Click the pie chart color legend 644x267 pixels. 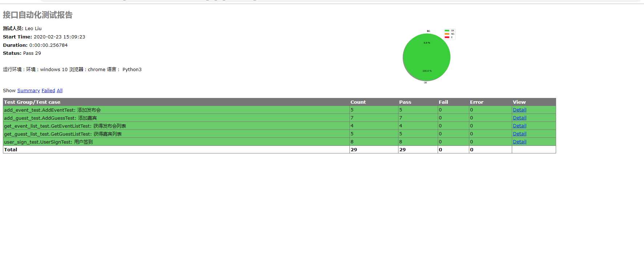point(449,34)
